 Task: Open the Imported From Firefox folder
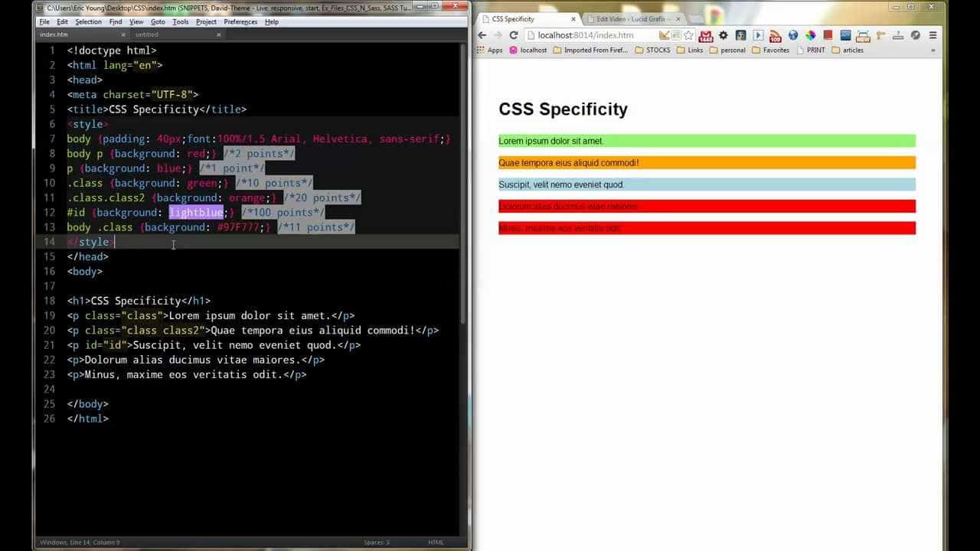pos(590,51)
